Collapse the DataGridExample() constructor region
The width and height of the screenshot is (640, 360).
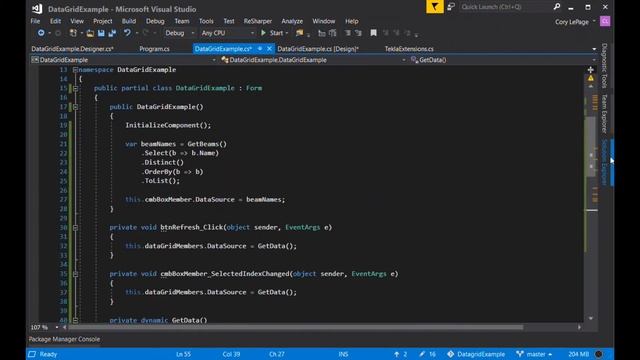click(x=76, y=107)
